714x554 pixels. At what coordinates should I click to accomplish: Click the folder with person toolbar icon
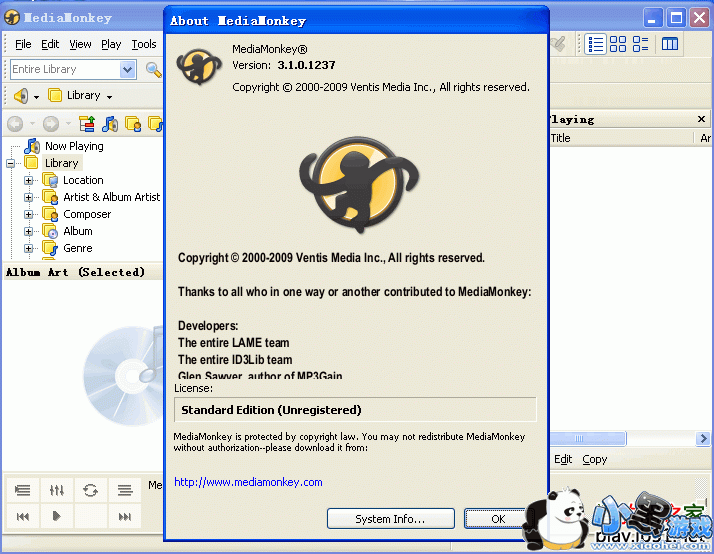[133, 124]
